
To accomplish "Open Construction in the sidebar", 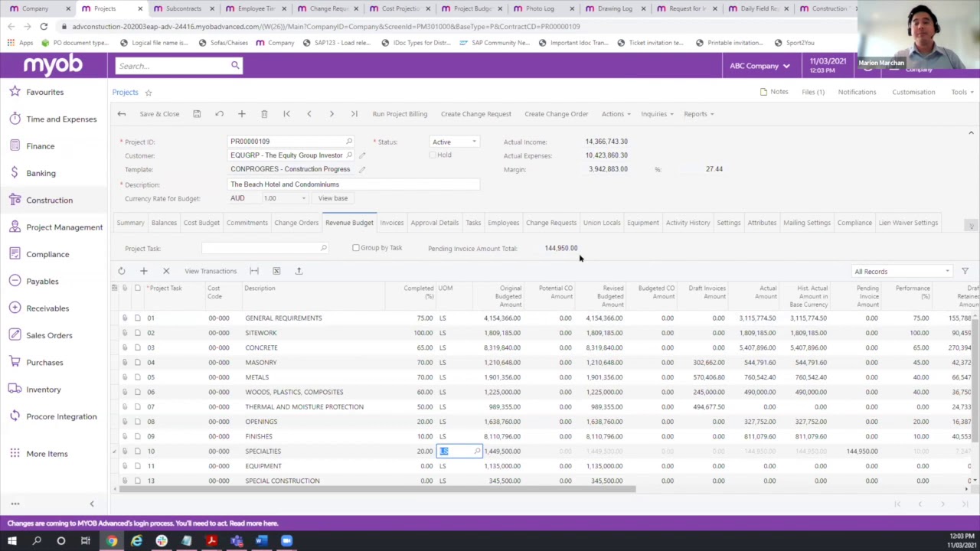I will pos(49,201).
